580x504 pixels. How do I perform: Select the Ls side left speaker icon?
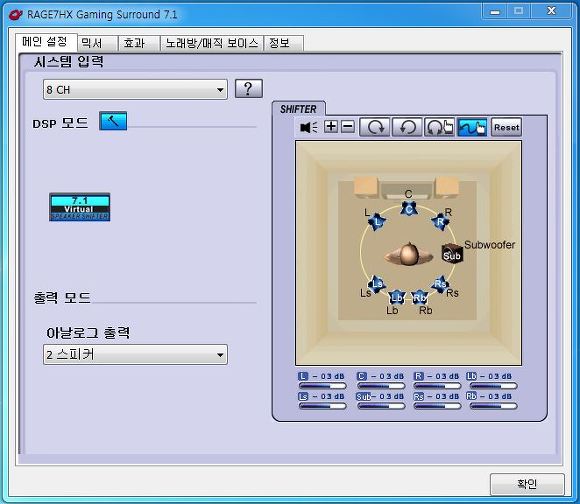pos(377,284)
